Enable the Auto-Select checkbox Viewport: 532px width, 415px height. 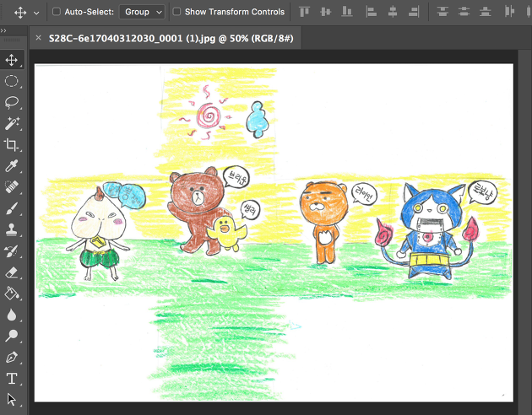pos(57,12)
